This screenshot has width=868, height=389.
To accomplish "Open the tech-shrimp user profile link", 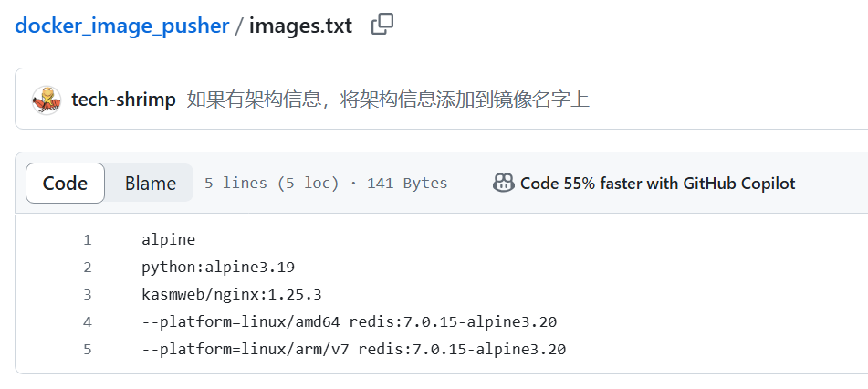I will coord(123,100).
